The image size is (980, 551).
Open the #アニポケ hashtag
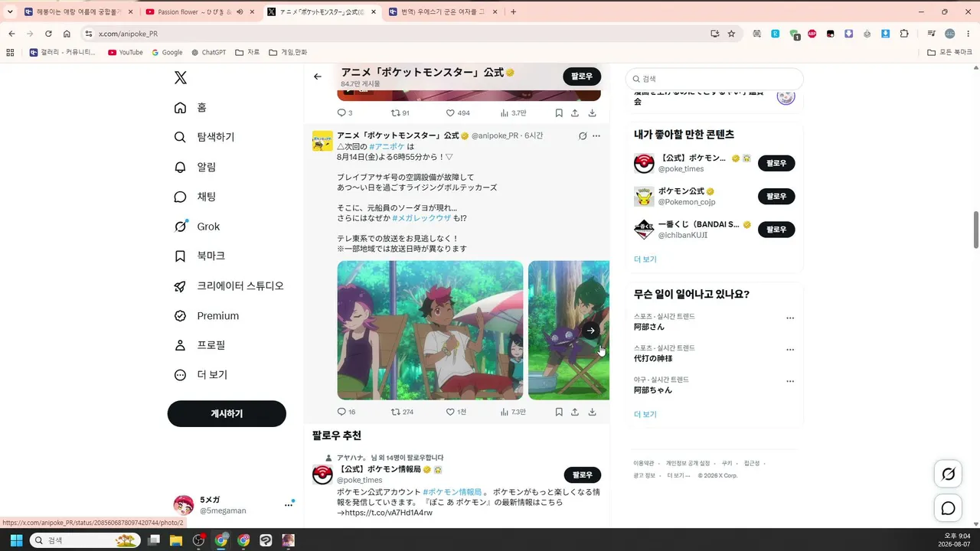387,146
